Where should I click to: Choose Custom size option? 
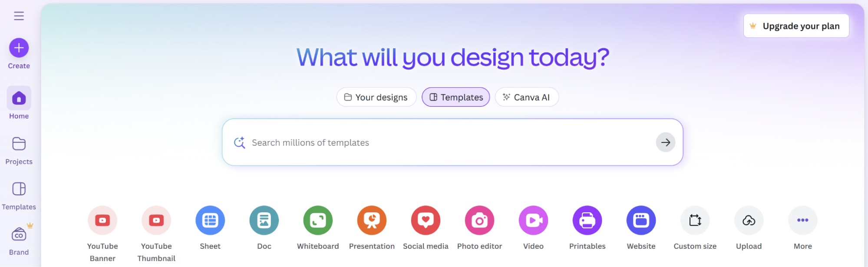click(x=695, y=221)
